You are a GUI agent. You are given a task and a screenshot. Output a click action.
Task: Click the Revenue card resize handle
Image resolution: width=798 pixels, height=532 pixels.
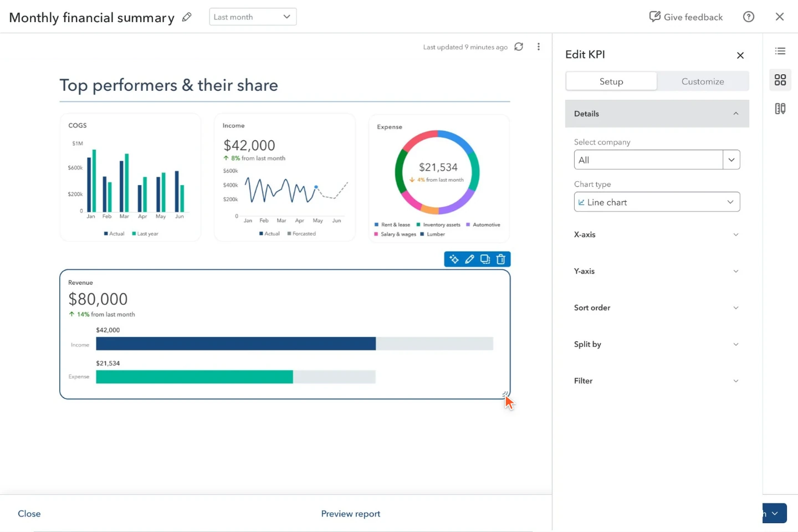tap(506, 395)
